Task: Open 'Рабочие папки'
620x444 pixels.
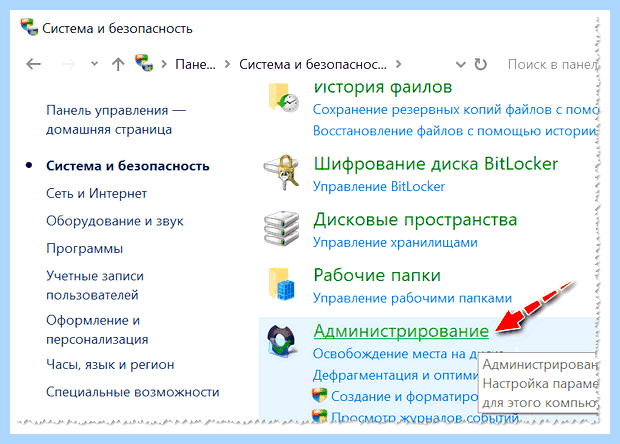Action: [377, 276]
